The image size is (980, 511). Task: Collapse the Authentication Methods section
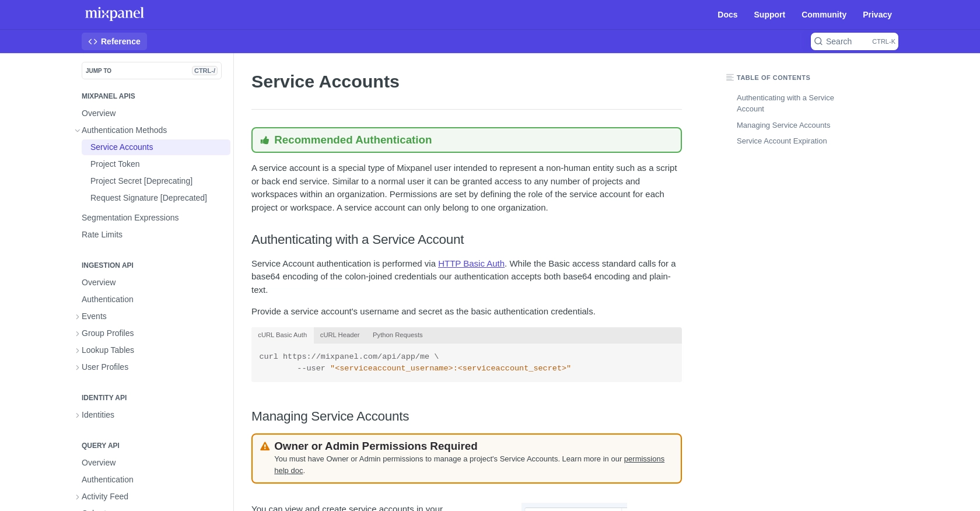78,130
